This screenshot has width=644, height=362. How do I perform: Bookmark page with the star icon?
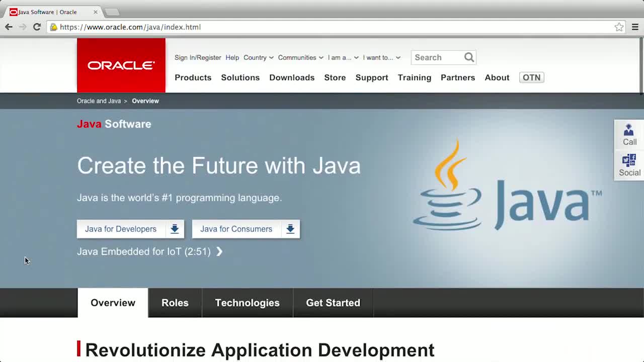[619, 27]
